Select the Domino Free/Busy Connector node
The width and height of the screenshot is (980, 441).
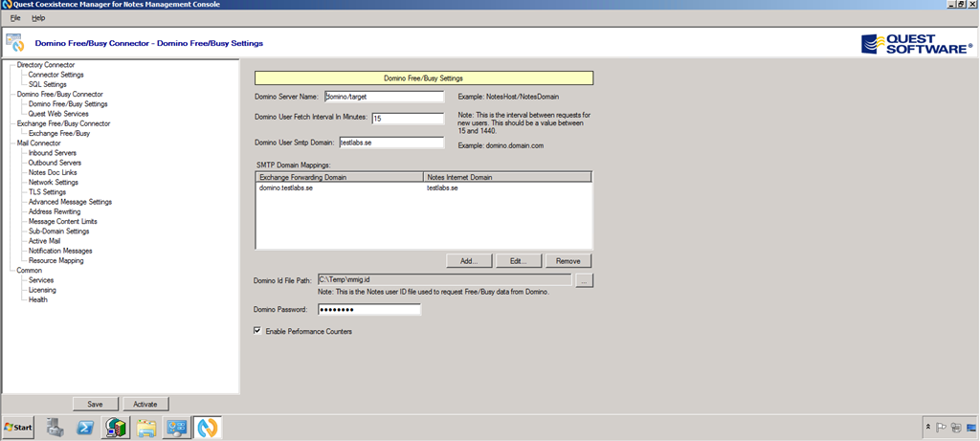60,95
